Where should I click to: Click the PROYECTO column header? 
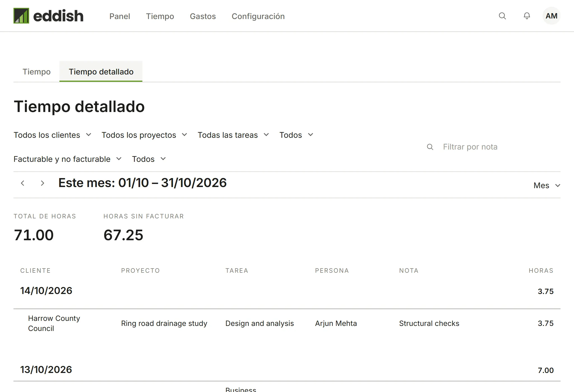click(x=141, y=270)
